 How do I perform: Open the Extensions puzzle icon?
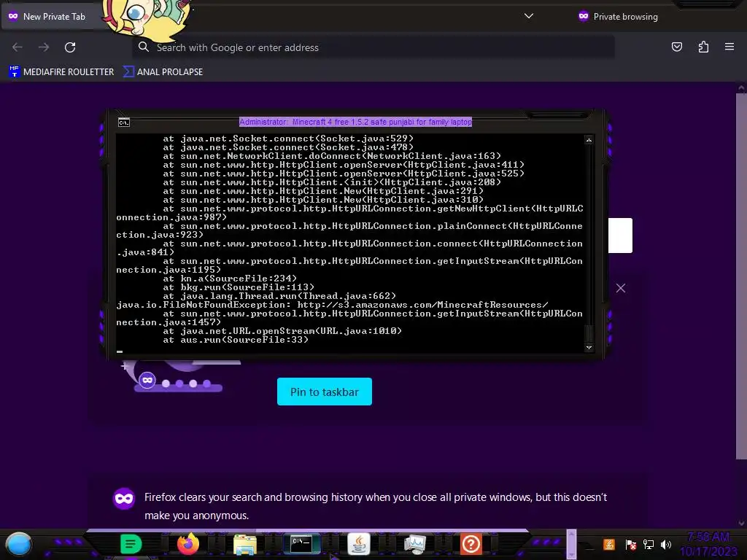tap(703, 47)
